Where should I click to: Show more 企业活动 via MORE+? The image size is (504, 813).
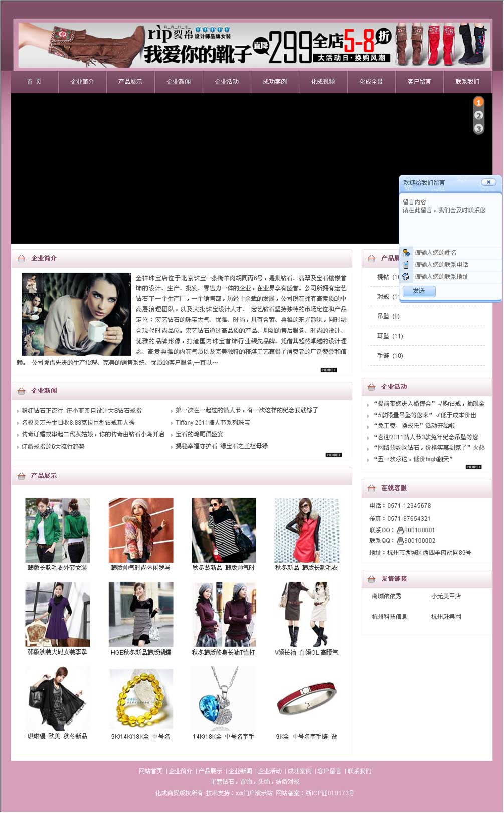473,467
